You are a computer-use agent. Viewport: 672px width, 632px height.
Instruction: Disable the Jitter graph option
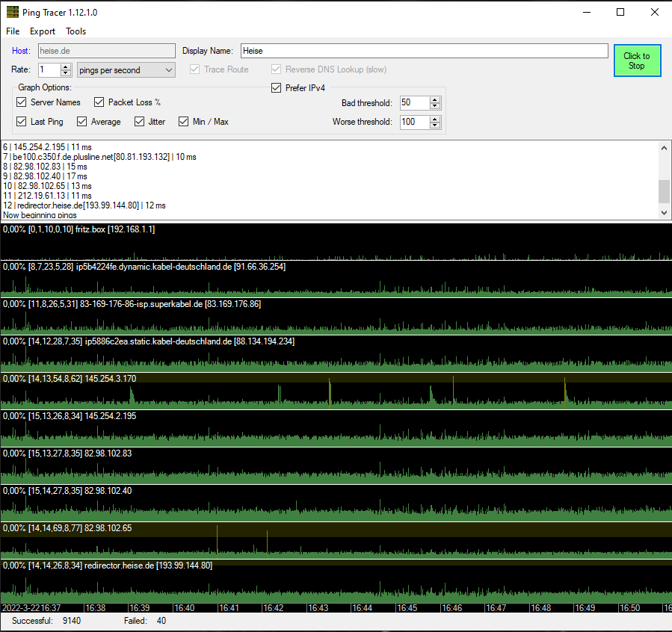[x=140, y=122]
